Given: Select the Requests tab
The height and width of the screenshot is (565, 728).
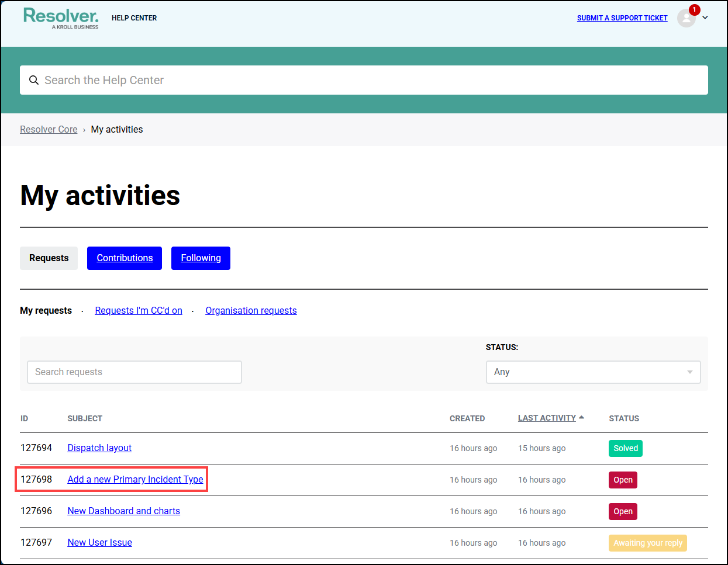Looking at the screenshot, I should [x=49, y=258].
